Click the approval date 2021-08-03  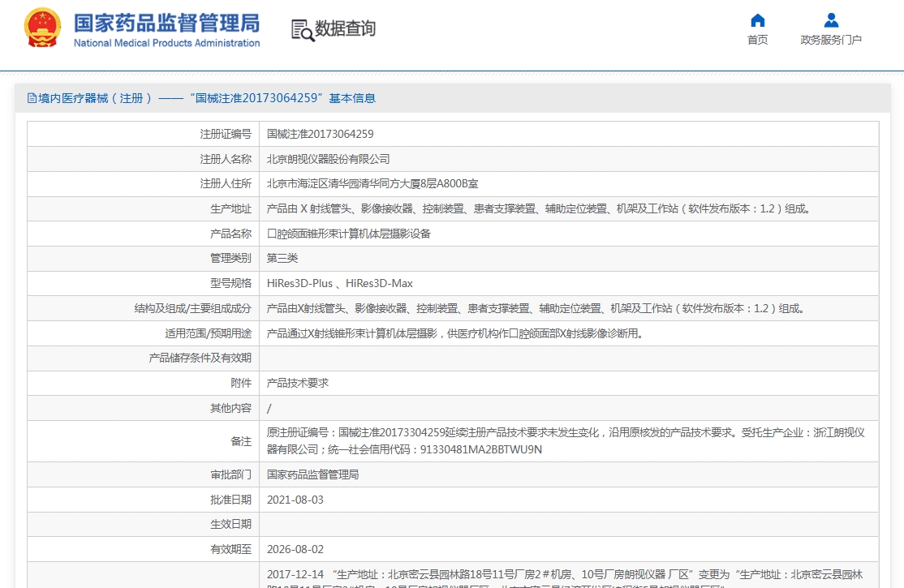point(295,500)
